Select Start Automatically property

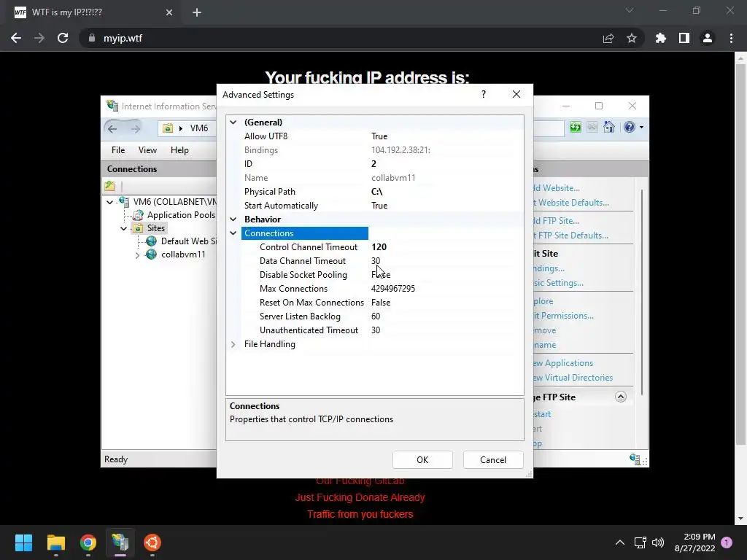[375, 205]
